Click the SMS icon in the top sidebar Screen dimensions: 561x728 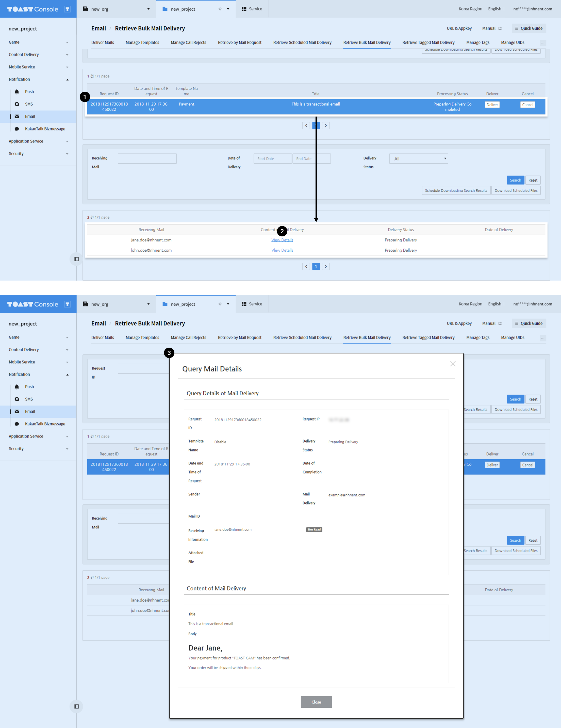click(17, 104)
